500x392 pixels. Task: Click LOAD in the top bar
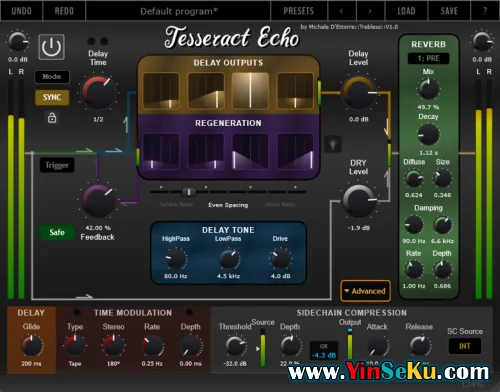click(x=406, y=11)
